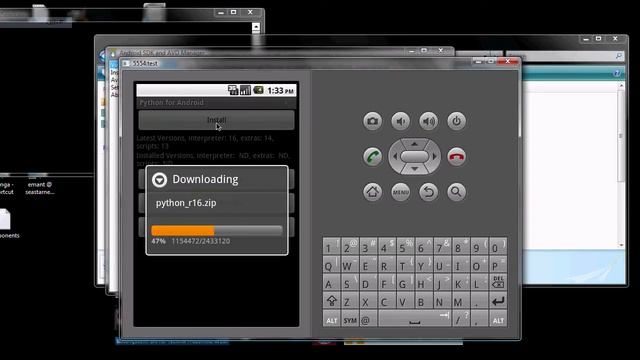Click the Enter key on emulator keyboard
Screen dimensions: 640x360
pos(498,301)
